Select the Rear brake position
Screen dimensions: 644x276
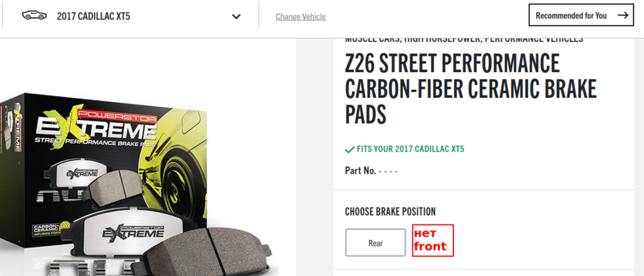(375, 243)
